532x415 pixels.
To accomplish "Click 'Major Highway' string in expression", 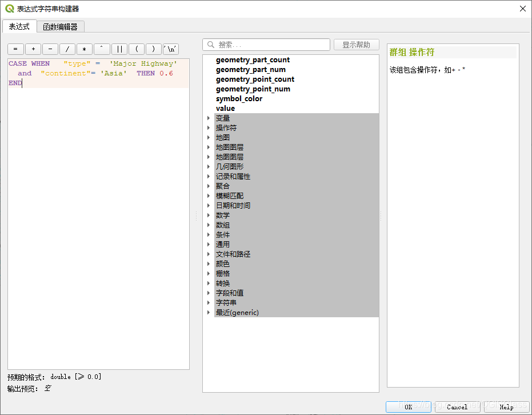I will [x=143, y=63].
